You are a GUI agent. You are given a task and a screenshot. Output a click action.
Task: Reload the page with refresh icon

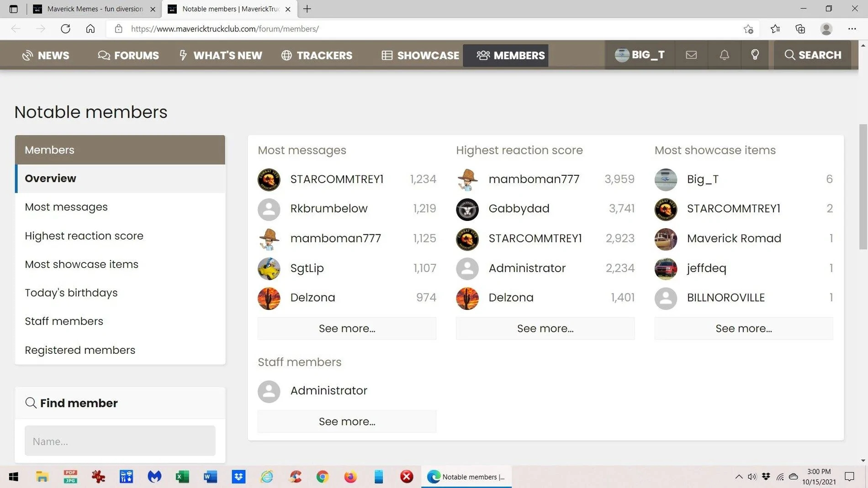point(65,29)
